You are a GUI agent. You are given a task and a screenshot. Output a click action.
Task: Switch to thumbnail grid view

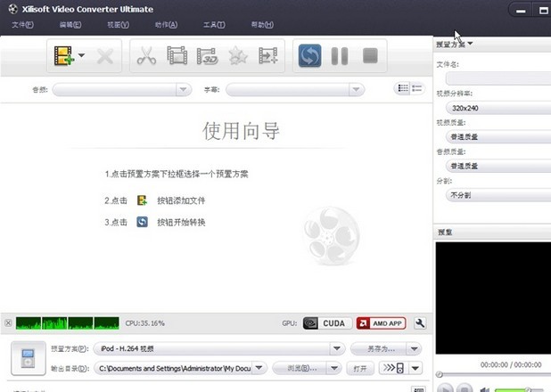(403, 88)
